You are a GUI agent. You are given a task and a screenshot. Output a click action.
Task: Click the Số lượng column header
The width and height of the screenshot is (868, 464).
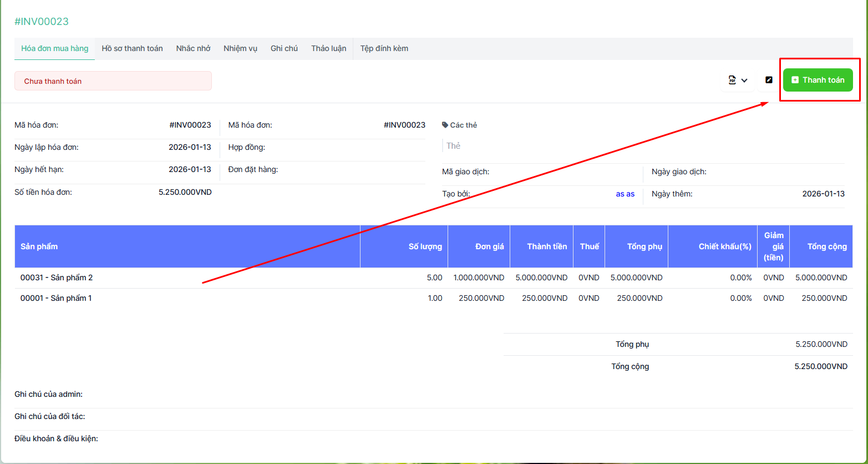pos(425,246)
